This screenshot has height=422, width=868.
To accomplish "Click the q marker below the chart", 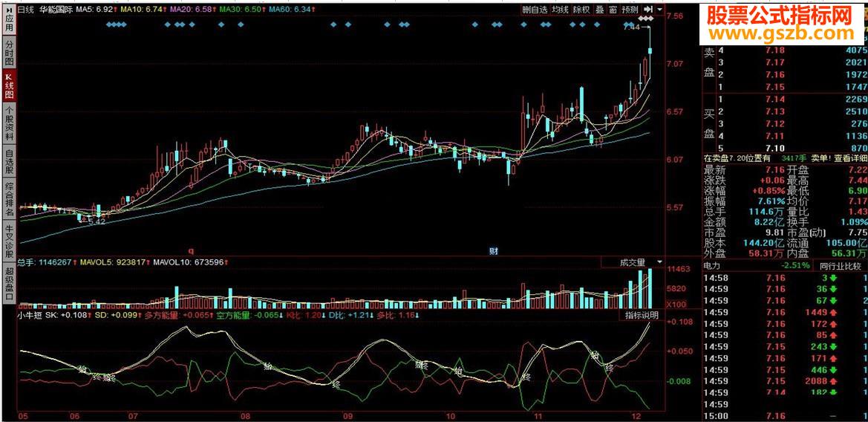I will pos(192,250).
